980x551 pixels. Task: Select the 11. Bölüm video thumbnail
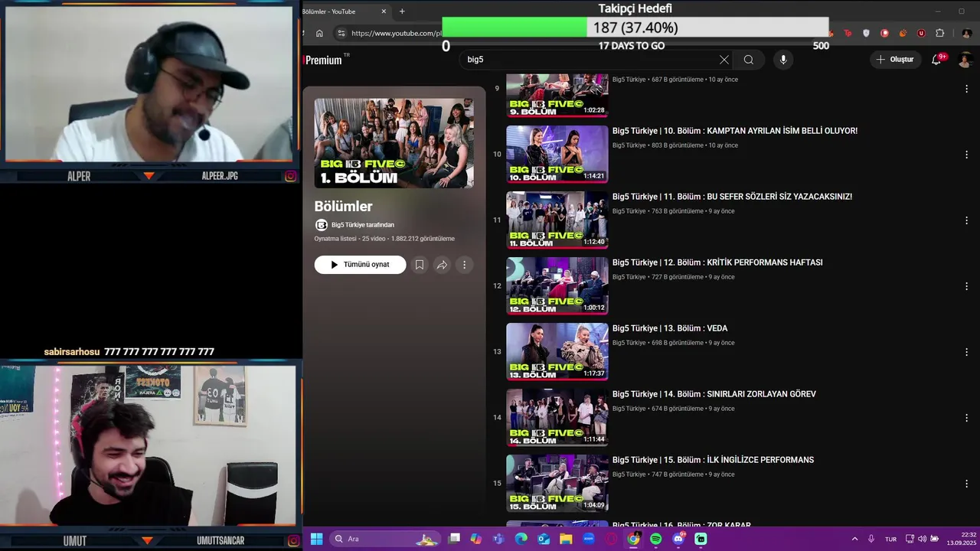557,220
